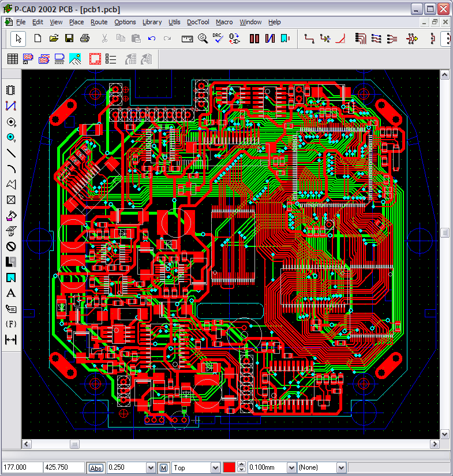
Task: Undo the last action
Action: (x=152, y=39)
